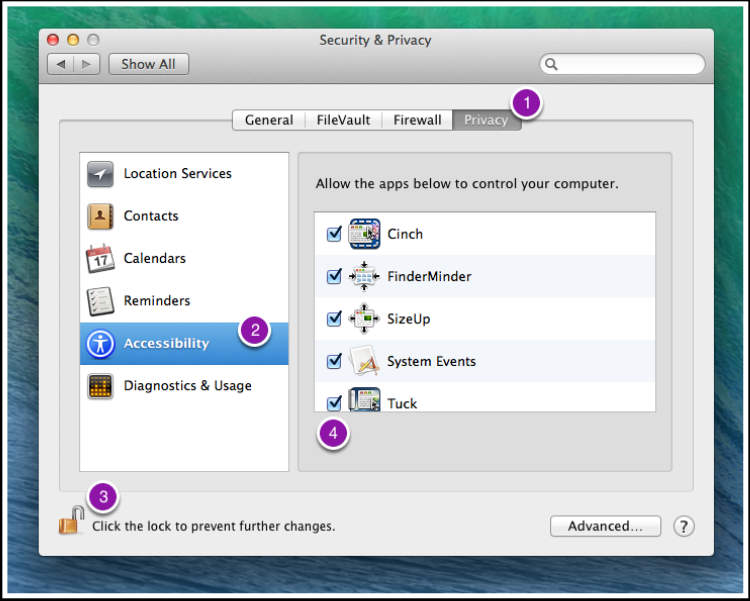Screen dimensions: 750x601
Task: Disable the System Events checkbox
Action: coord(334,361)
